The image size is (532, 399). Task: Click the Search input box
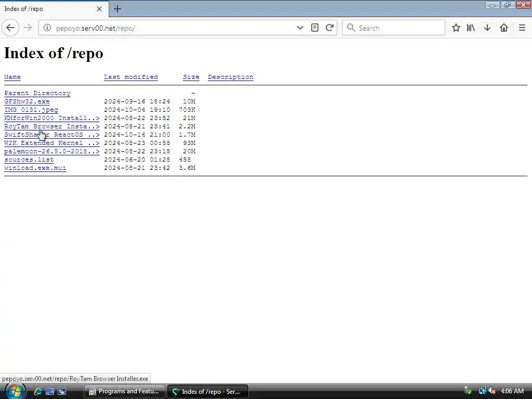[394, 28]
